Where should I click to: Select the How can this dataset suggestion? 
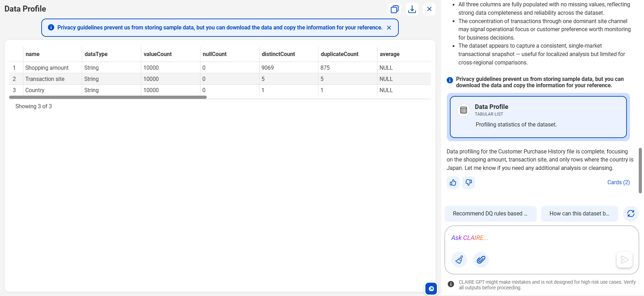coord(580,214)
